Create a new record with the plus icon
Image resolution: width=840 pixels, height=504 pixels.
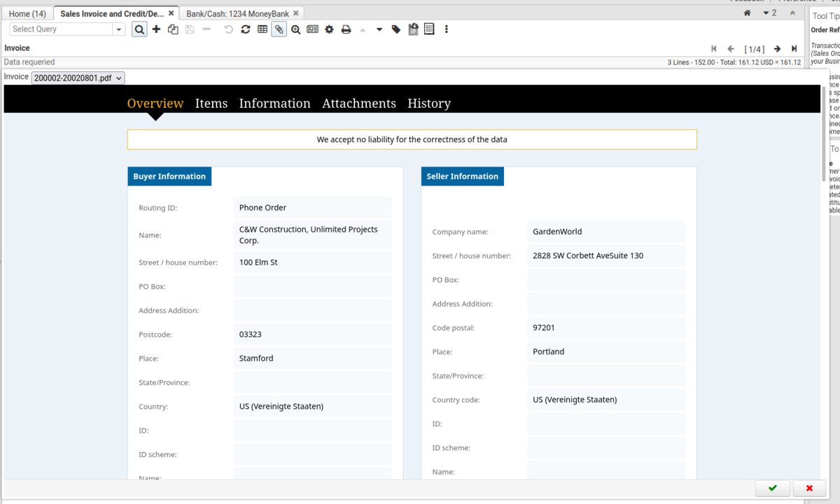156,29
